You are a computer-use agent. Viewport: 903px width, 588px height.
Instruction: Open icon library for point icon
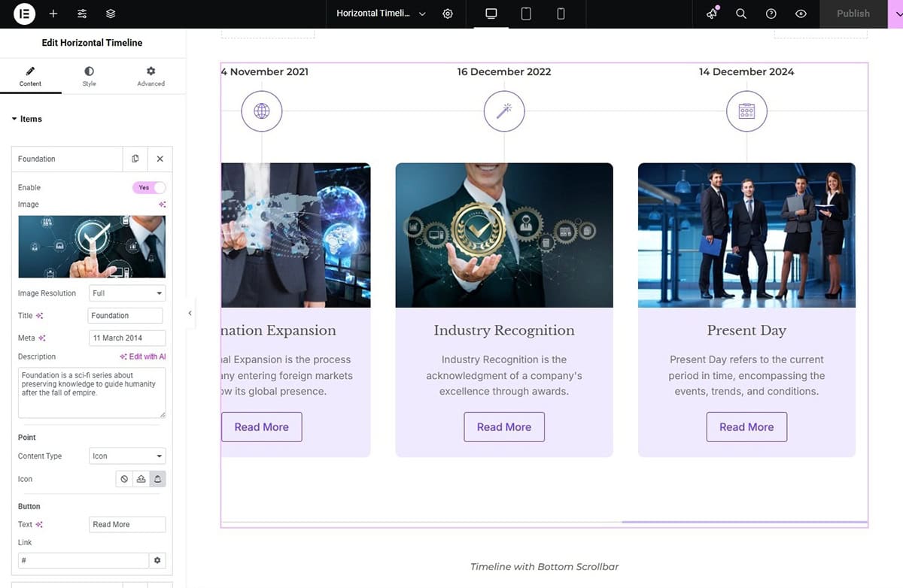pyautogui.click(x=157, y=479)
